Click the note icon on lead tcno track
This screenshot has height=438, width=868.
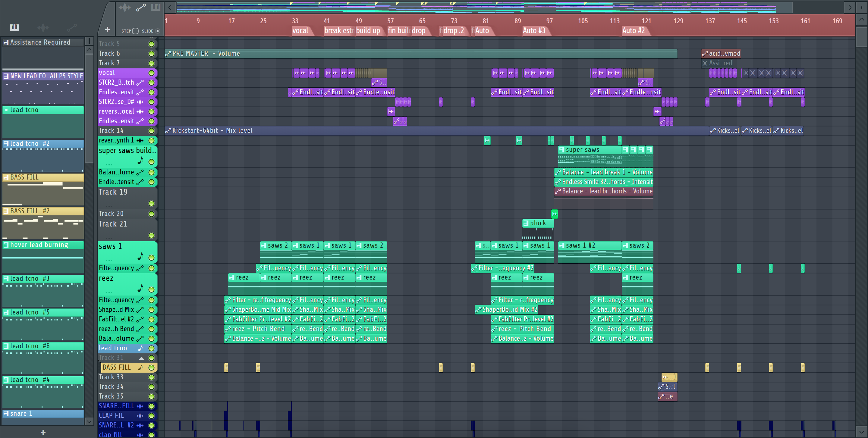click(x=140, y=348)
